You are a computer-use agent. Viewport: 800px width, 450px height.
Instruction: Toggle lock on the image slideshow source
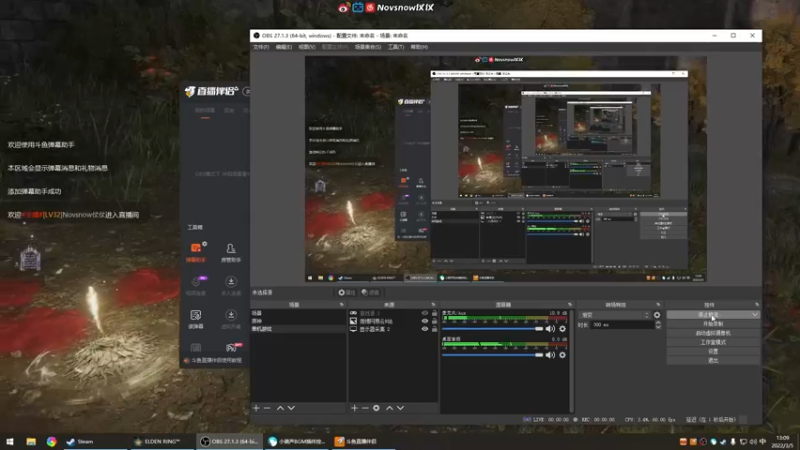pos(434,321)
